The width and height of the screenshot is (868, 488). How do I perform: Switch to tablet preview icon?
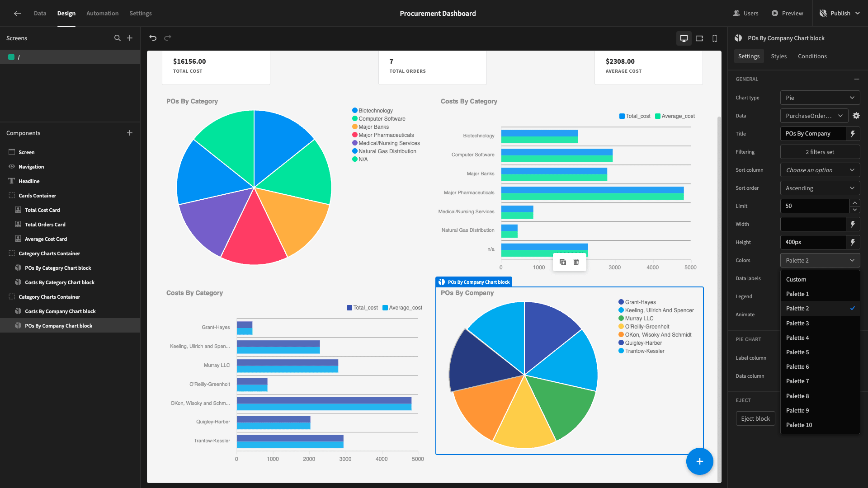point(699,38)
